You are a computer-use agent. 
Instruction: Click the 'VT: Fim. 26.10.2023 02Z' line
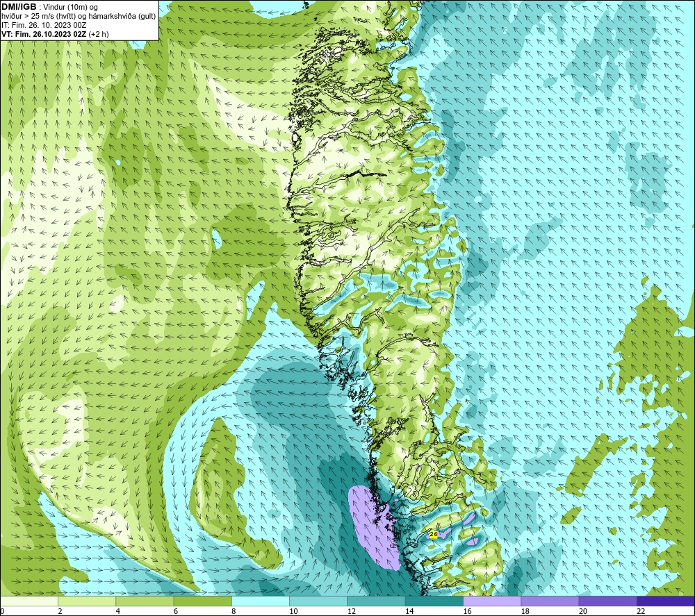click(55, 34)
